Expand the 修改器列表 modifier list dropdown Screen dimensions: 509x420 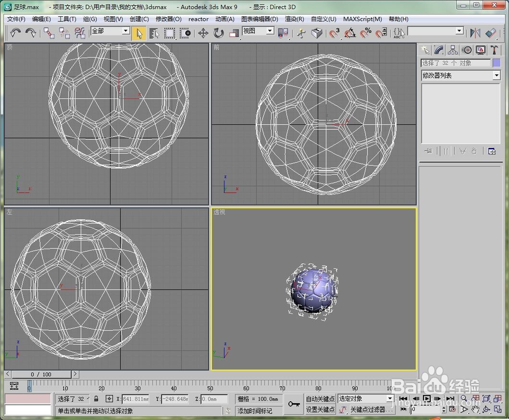pos(496,76)
